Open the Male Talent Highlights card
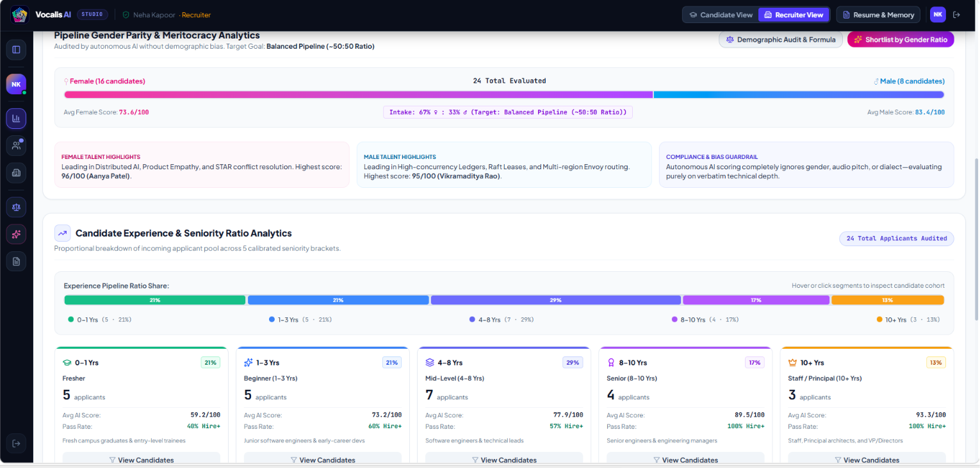 [504, 165]
